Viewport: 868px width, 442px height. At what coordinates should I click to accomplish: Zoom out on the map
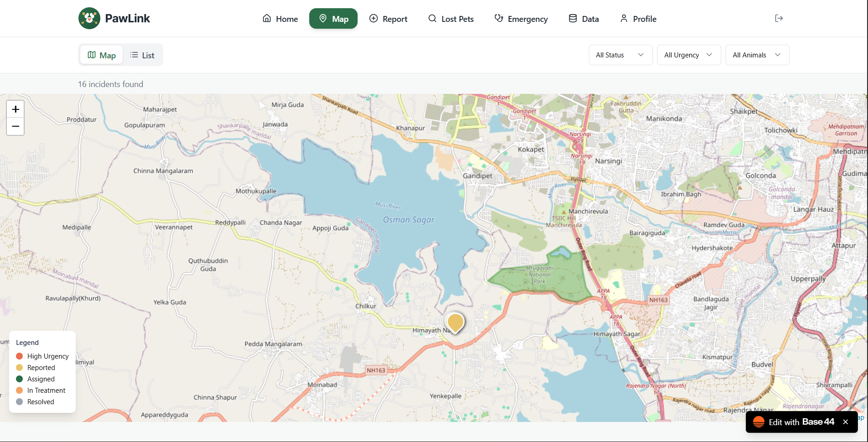click(16, 126)
